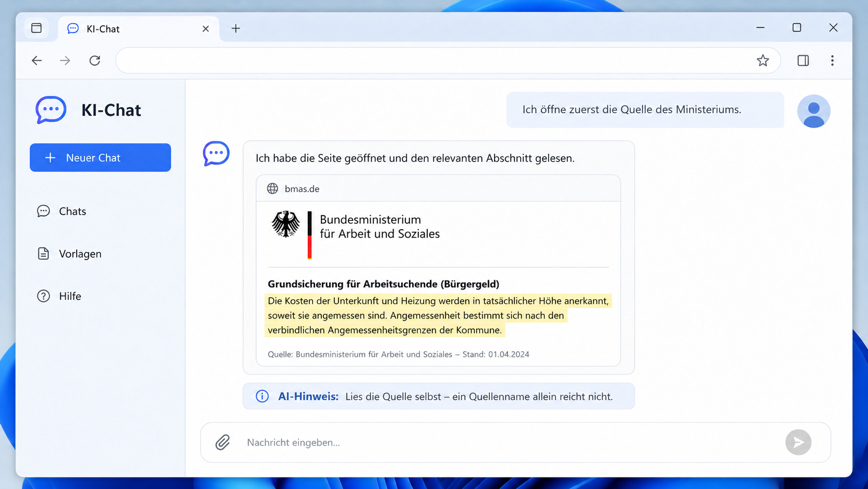868x489 pixels.
Task: Open the Vorlagen section
Action: point(69,254)
